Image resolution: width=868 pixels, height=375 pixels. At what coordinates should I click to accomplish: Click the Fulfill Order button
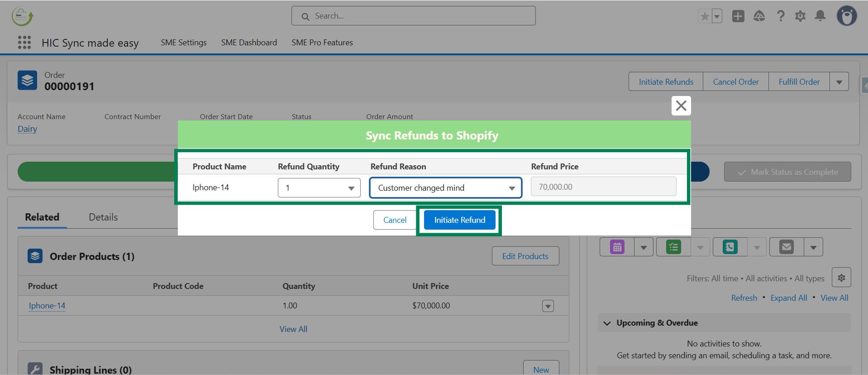pos(799,82)
